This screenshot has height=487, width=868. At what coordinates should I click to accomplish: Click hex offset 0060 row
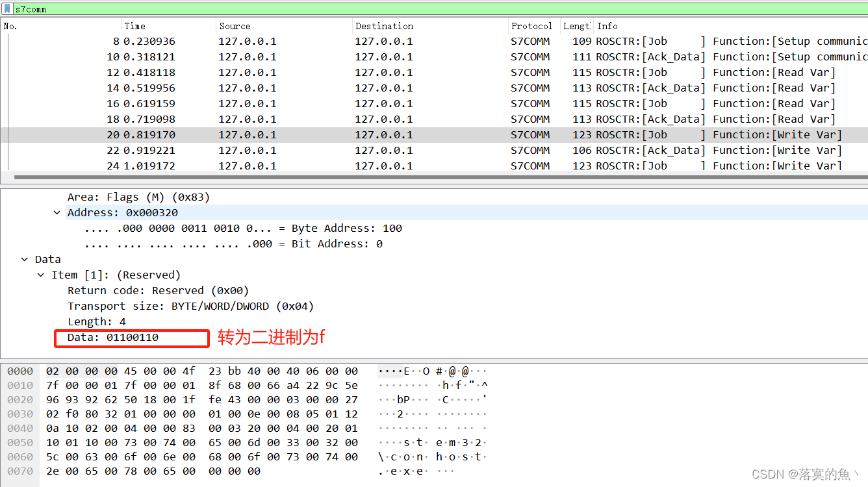[202, 457]
